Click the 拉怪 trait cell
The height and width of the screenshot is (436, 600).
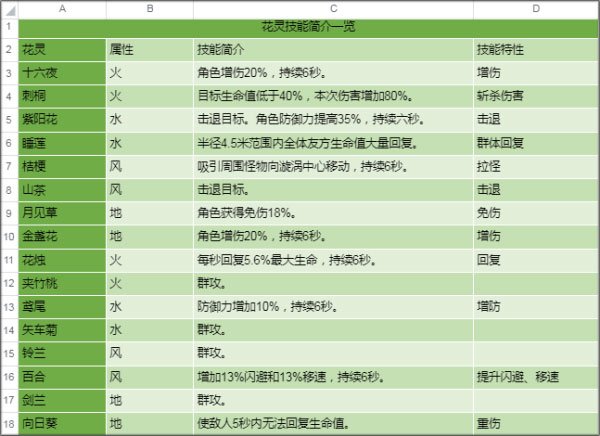[535, 166]
